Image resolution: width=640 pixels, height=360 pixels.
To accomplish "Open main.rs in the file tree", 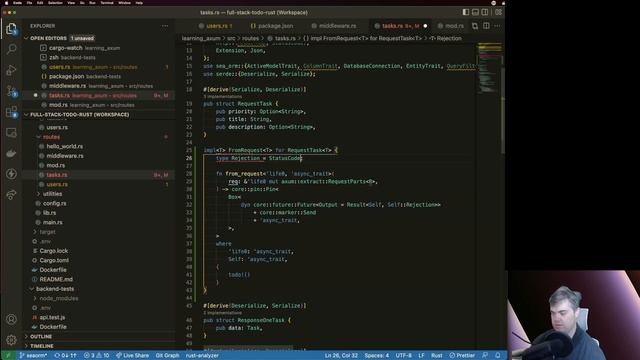I will tap(53, 222).
